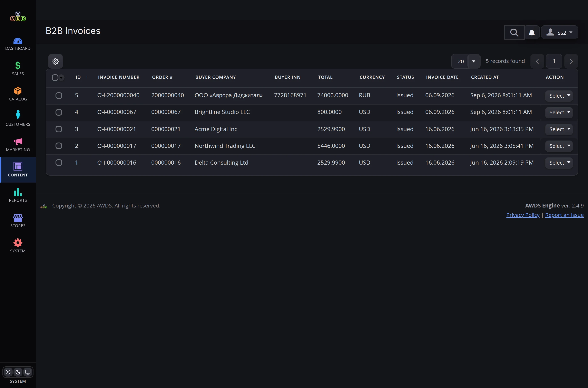Switch to dark theme moon icon
Screen dimensions: 588x388
18,372
